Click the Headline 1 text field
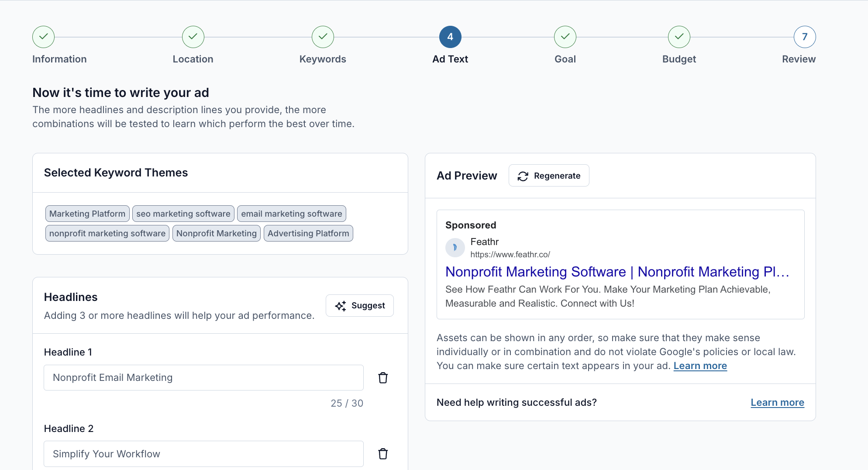The width and height of the screenshot is (868, 470). (203, 378)
